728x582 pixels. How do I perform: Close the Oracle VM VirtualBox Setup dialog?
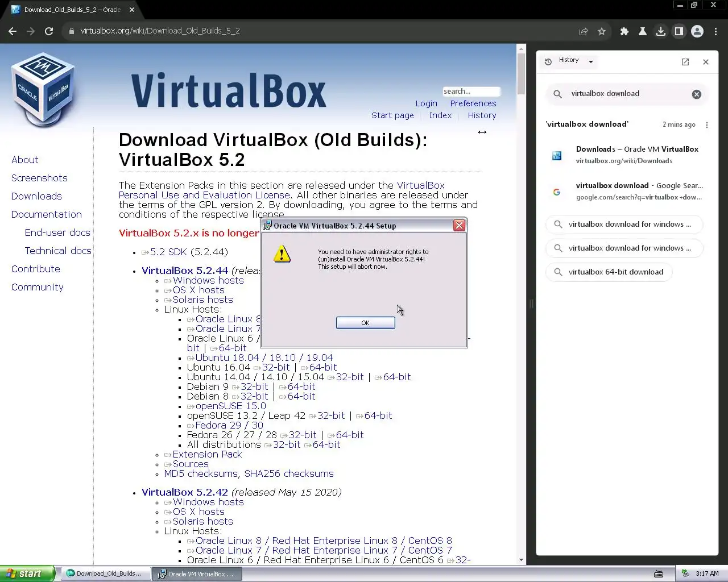(459, 226)
